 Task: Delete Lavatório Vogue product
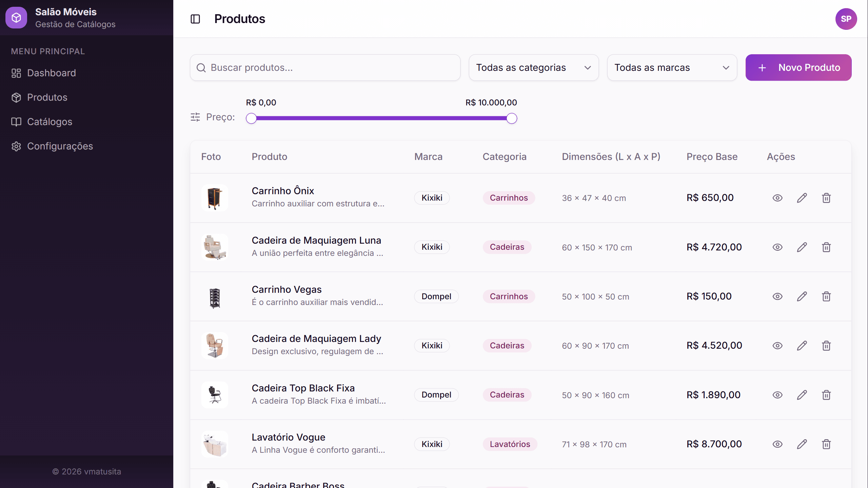pyautogui.click(x=826, y=444)
